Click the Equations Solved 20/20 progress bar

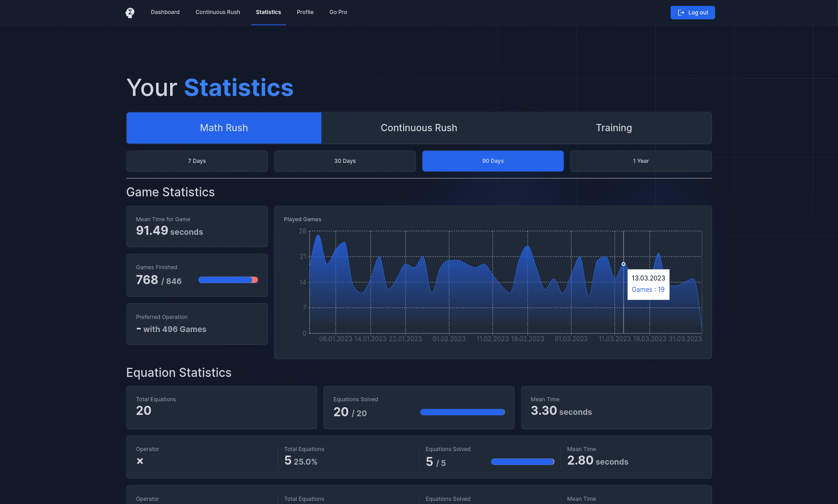tap(462, 412)
